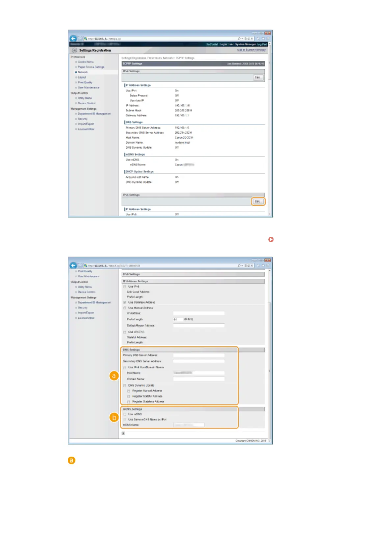Screen dimensions: 392x554
Task: Enable the Use IPv6 checkbox
Action: pos(125,287)
